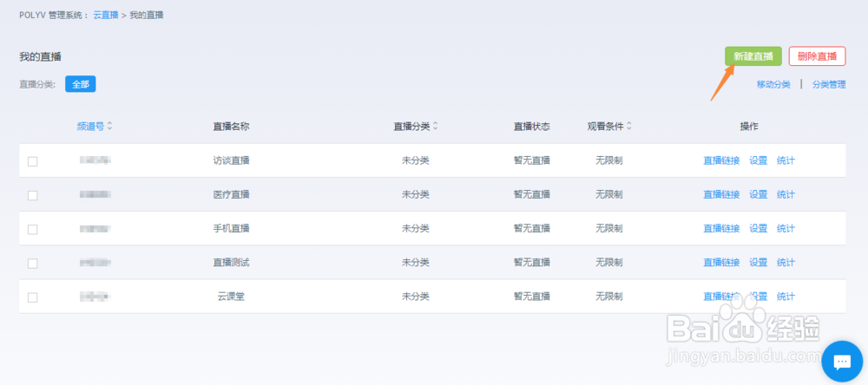
Task: Open 直播链接 for 云课堂
Action: (x=721, y=296)
